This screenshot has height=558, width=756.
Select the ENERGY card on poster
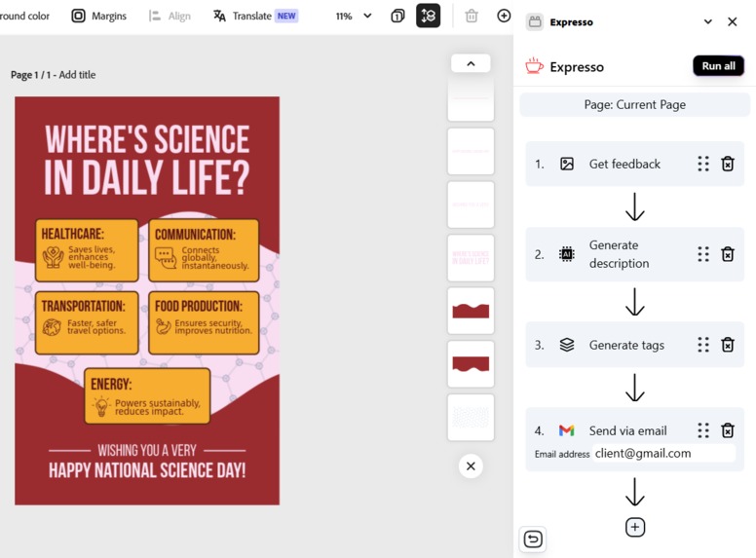[147, 396]
